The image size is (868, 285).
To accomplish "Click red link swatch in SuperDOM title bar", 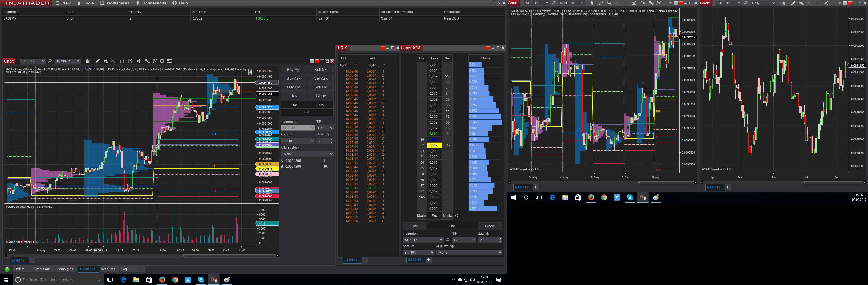I will [x=488, y=48].
